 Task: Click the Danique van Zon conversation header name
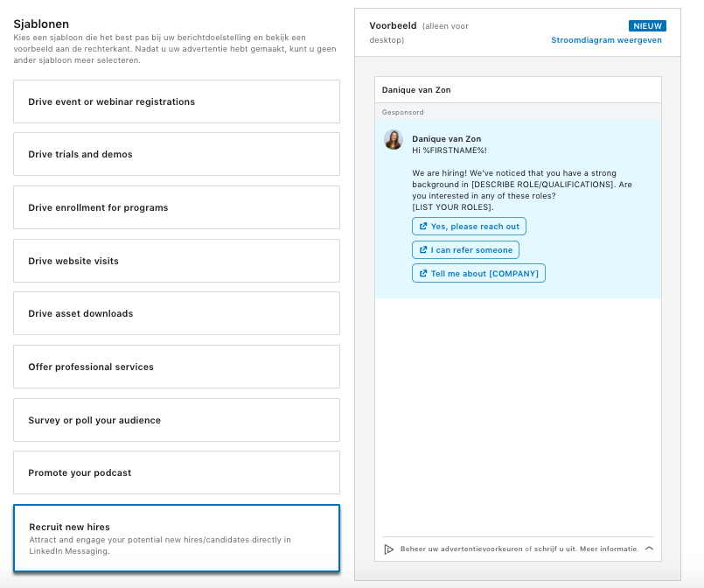pos(416,90)
